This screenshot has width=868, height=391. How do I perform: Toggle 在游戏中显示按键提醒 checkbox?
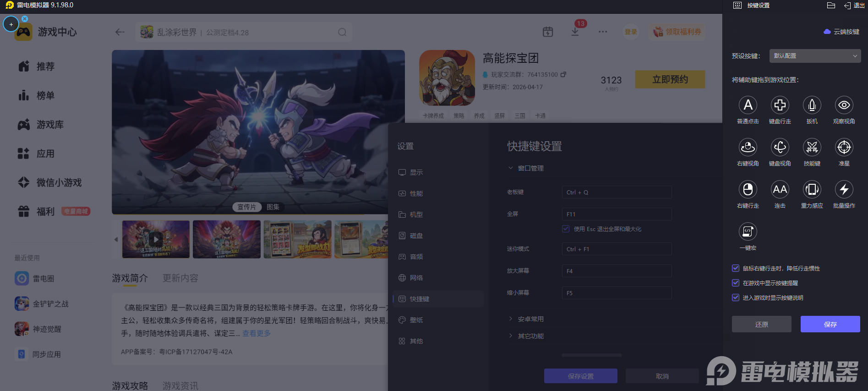tap(736, 283)
